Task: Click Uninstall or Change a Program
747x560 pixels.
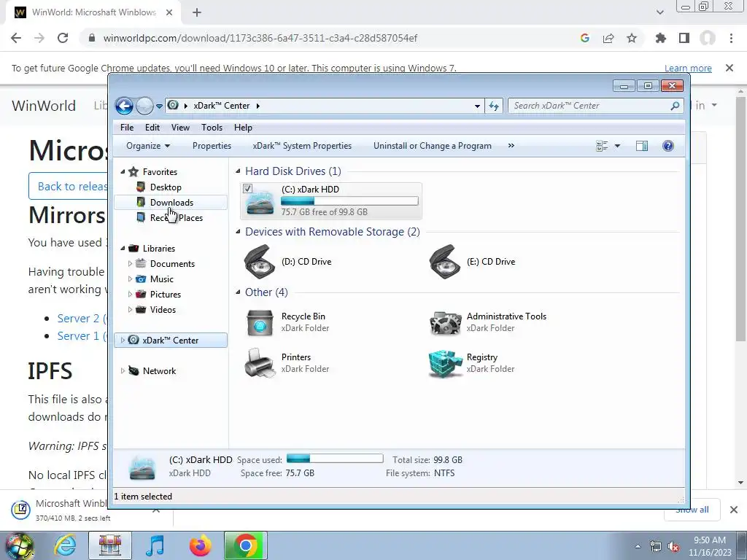Action: [x=432, y=146]
